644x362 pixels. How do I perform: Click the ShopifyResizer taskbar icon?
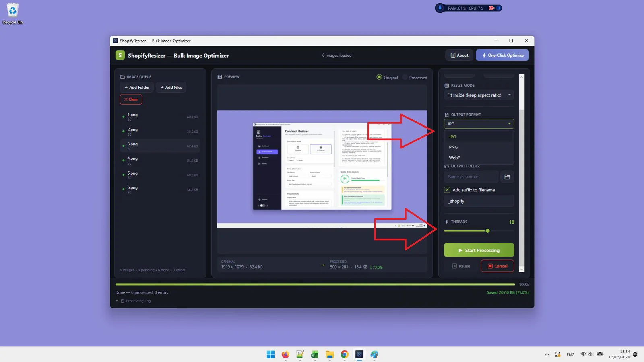click(x=359, y=354)
